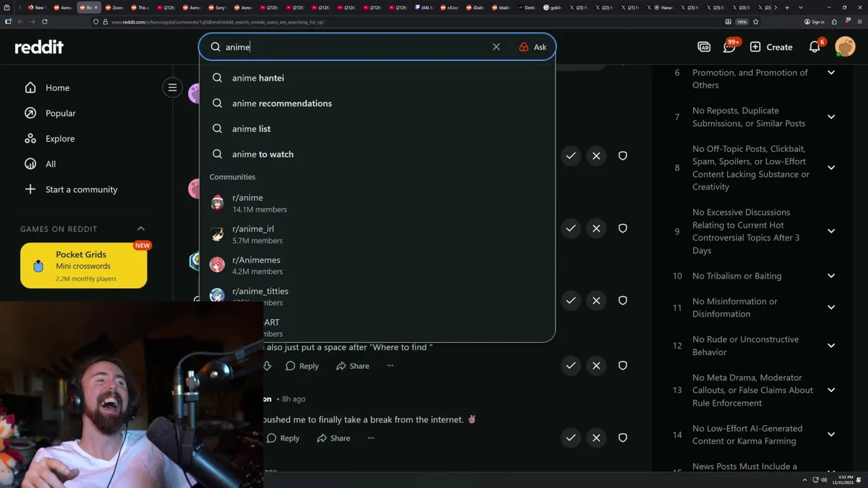Click Reply under 'Where to find' comment
Image resolution: width=868 pixels, height=488 pixels.
pyautogui.click(x=302, y=366)
